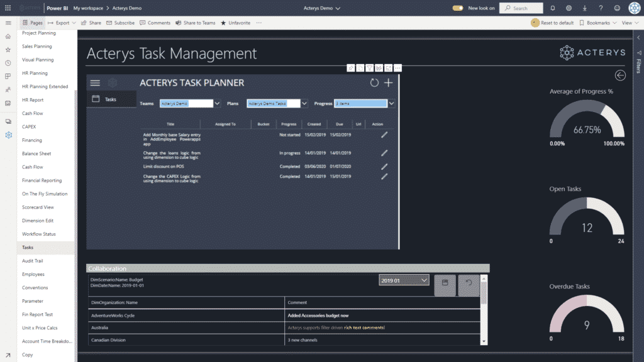Open the Task Planner hamburger menu
The width and height of the screenshot is (644, 362).
coord(95,83)
